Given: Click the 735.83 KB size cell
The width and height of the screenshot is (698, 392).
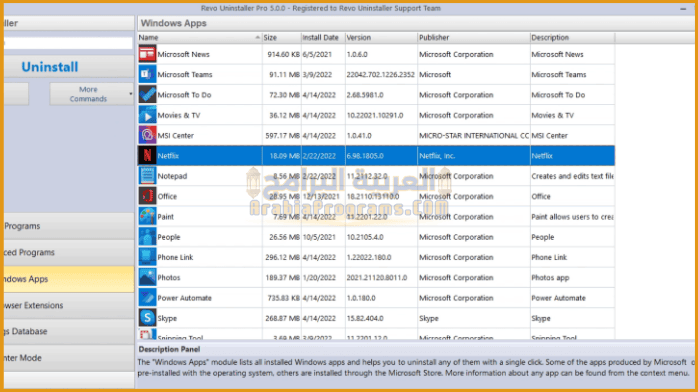Looking at the screenshot, I should coord(283,298).
